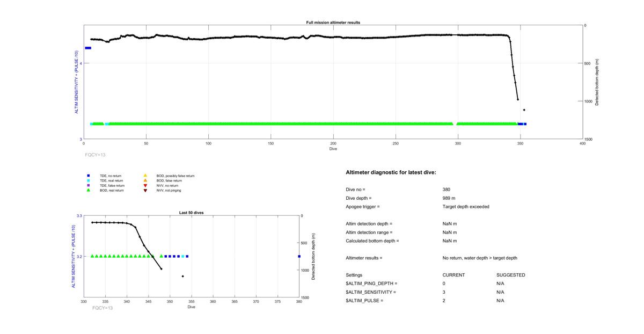Viewport: 644px width, 334px height.
Task: Click the 3.3 y-axis tick on Last 50 dives plot
Action: (79, 215)
